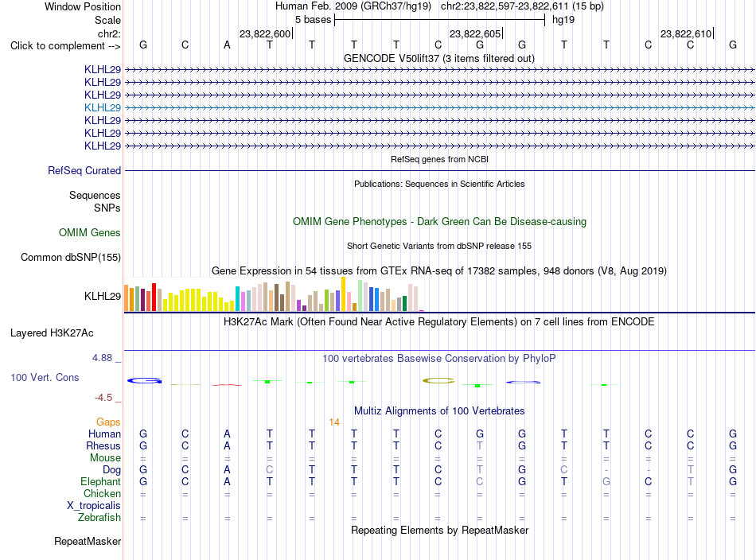
Task: Click the OMIM Genes track label
Action: pos(89,233)
